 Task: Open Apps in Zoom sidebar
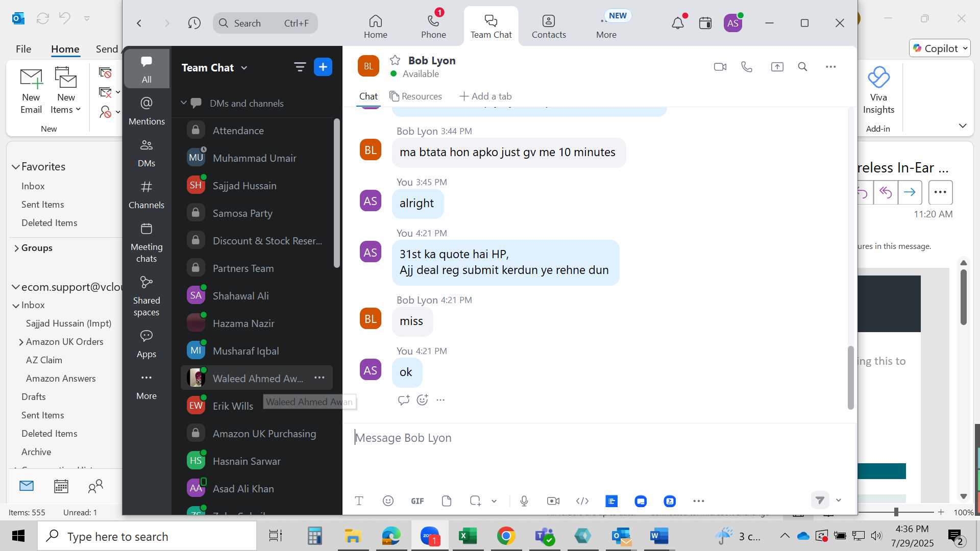click(x=146, y=343)
